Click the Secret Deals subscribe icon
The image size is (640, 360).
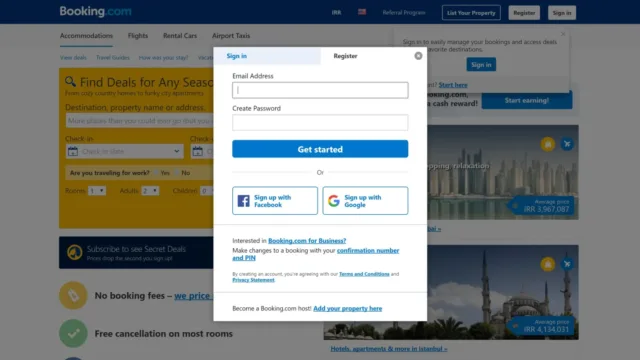click(74, 252)
